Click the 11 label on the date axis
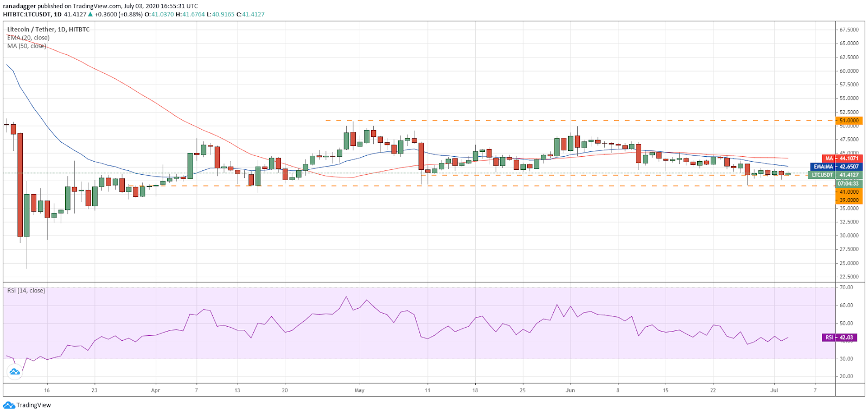The height and width of the screenshot is (414, 868). [x=427, y=390]
